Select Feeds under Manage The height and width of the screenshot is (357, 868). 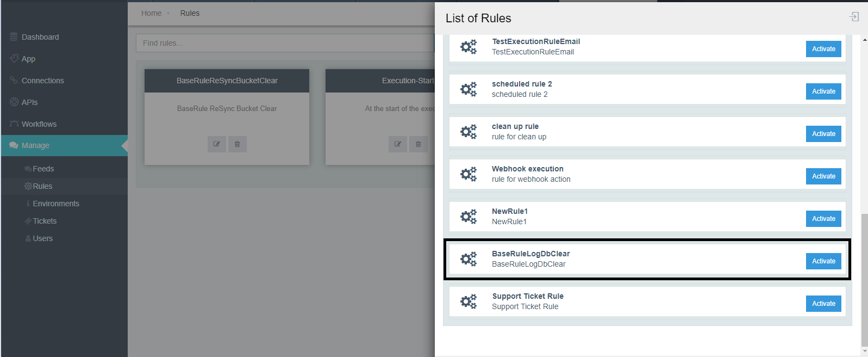(x=43, y=169)
